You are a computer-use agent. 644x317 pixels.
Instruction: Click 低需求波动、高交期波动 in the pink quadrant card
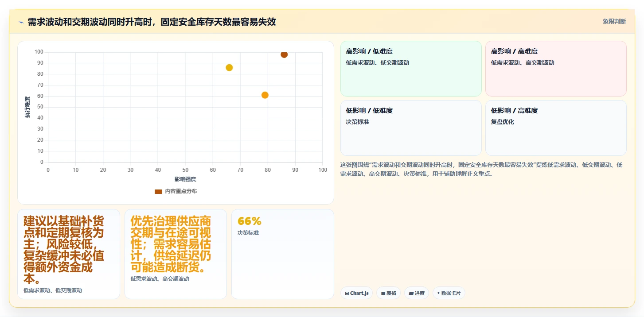pyautogui.click(x=523, y=62)
